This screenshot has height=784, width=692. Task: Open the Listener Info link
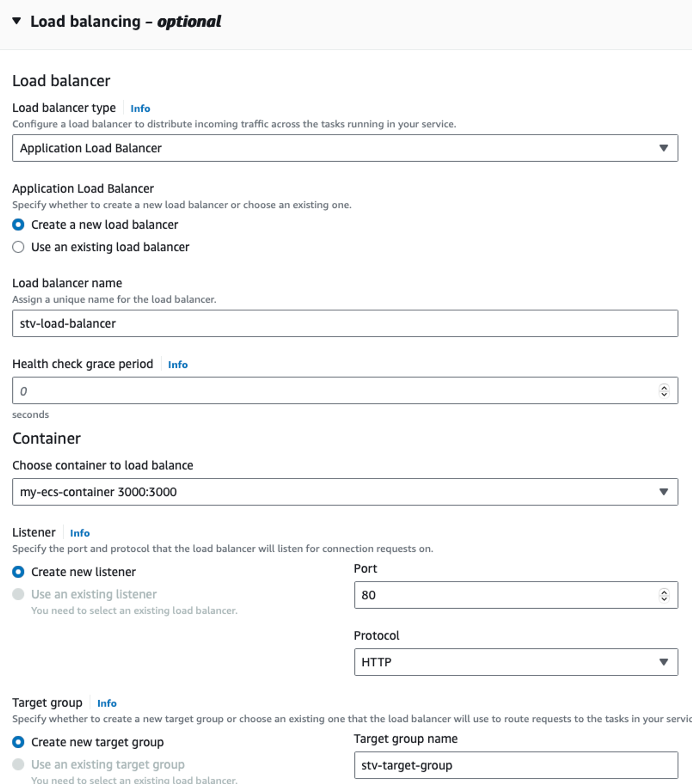point(80,533)
